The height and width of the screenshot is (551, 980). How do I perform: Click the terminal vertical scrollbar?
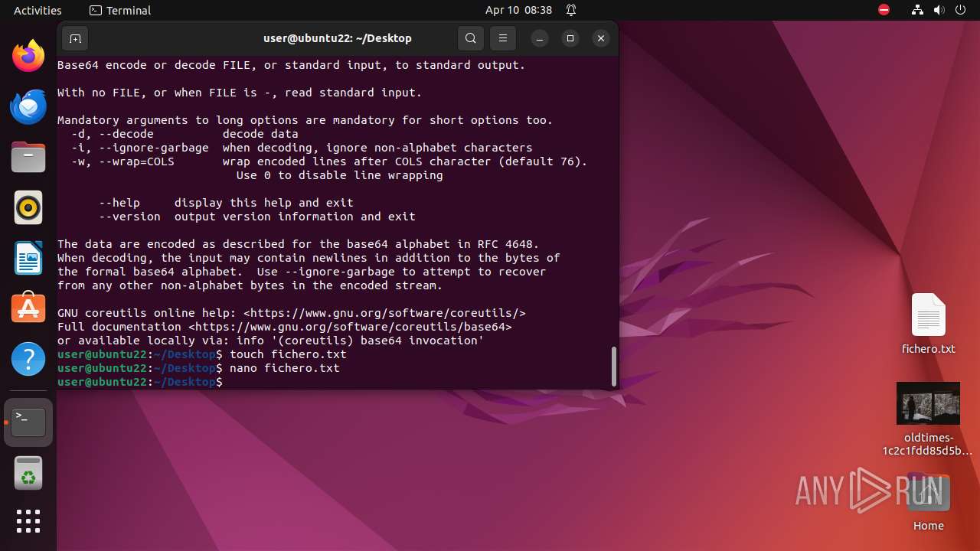(613, 367)
